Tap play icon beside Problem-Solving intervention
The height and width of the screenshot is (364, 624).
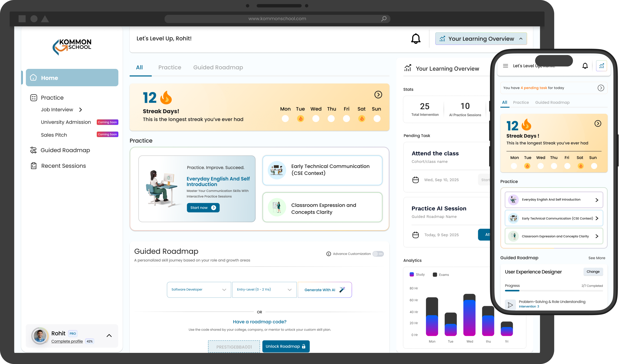click(x=510, y=305)
